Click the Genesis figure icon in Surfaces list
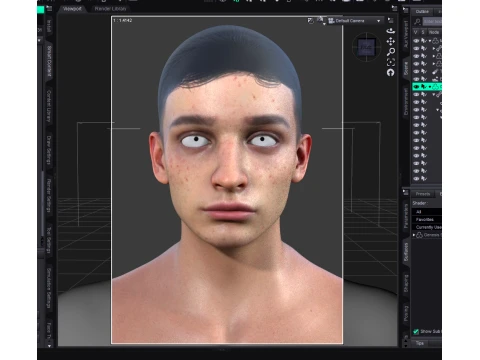 (x=419, y=235)
